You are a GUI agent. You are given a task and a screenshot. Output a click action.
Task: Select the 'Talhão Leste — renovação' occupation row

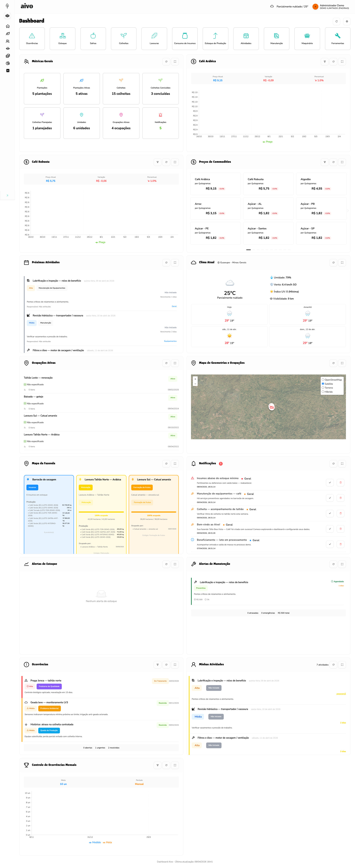pos(101,384)
